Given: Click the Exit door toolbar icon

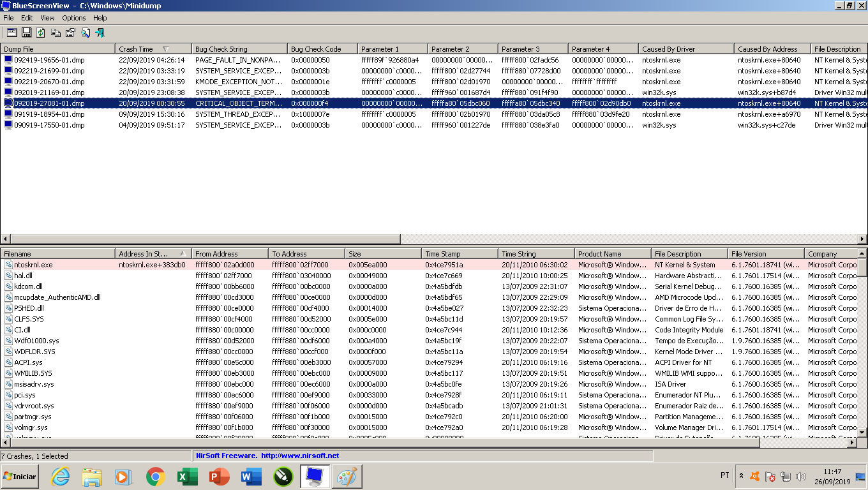Looking at the screenshot, I should 100,33.
